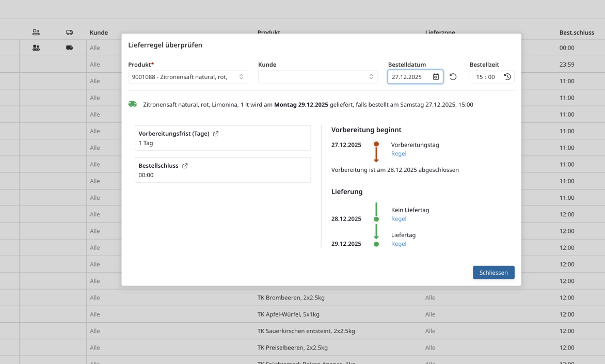Follow the Regel link under Liefertag

pos(399,244)
